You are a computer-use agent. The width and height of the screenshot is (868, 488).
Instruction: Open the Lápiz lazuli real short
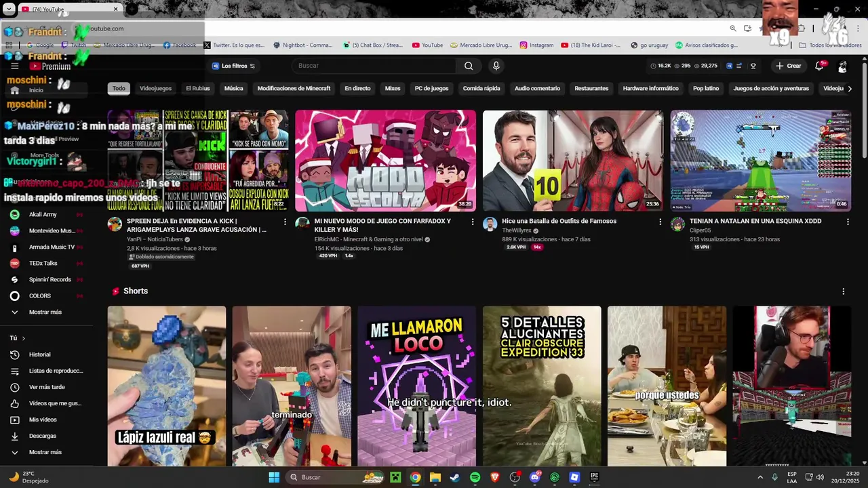tap(167, 386)
